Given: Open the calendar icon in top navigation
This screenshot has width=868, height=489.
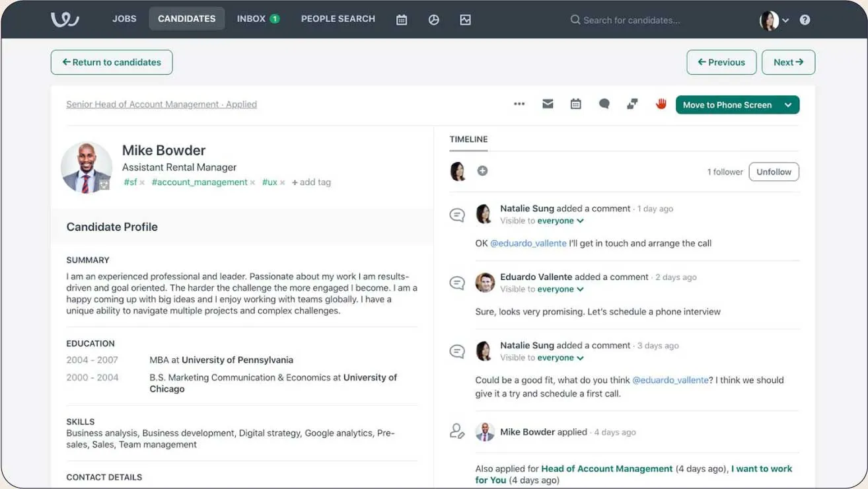Looking at the screenshot, I should tap(402, 20).
